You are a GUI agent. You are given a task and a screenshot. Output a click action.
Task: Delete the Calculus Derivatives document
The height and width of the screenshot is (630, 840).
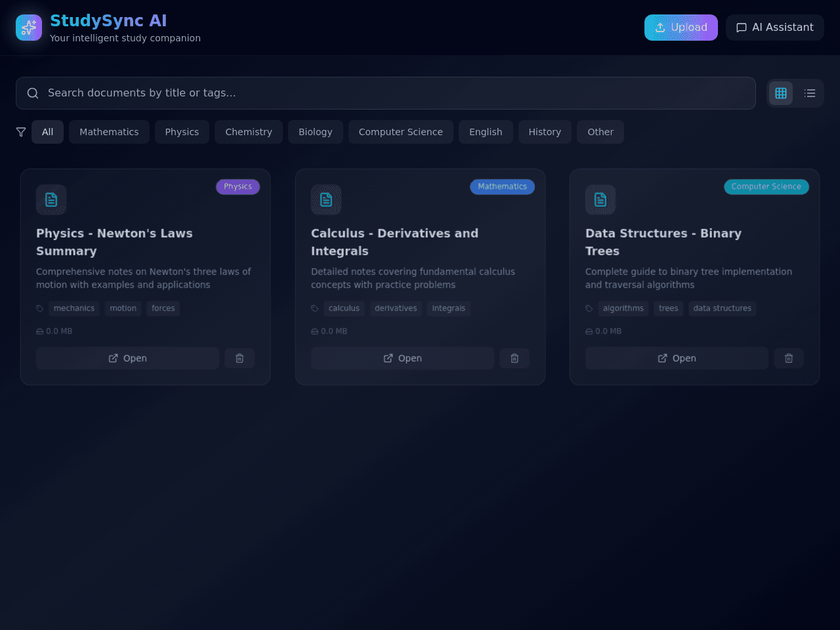click(x=514, y=358)
